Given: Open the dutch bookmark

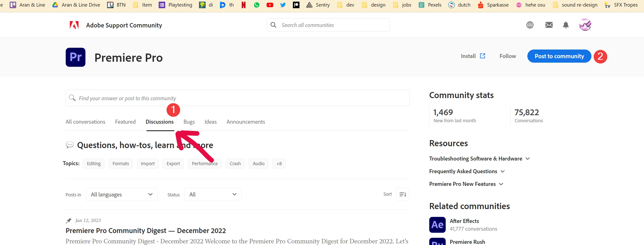Looking at the screenshot, I should (459, 5).
